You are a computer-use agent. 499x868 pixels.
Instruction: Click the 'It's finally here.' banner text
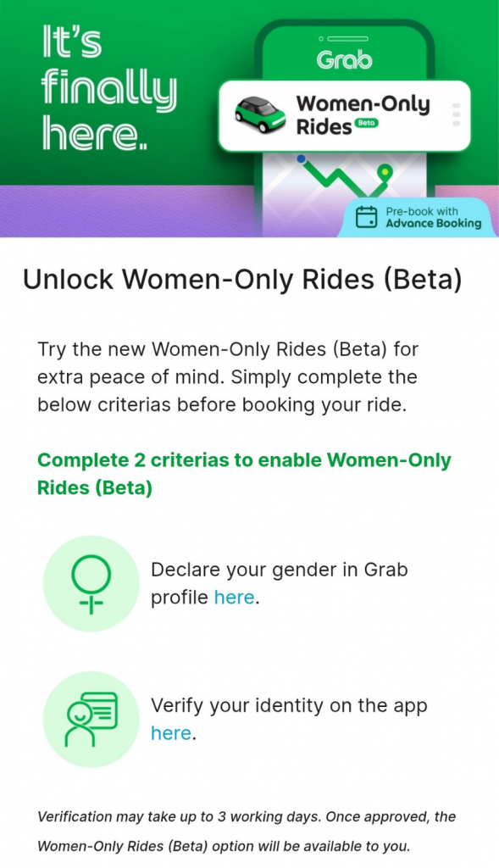[109, 88]
